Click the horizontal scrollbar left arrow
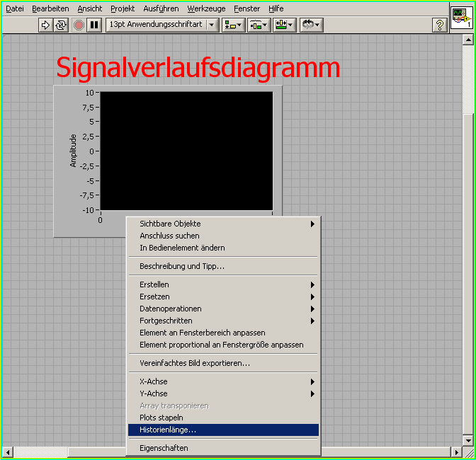The width and height of the screenshot is (476, 460). coord(8,452)
